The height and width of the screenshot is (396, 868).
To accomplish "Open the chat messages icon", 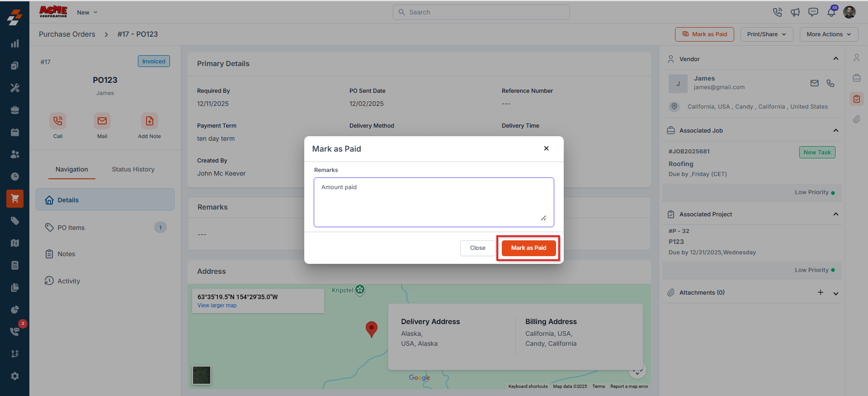I will click(x=813, y=12).
